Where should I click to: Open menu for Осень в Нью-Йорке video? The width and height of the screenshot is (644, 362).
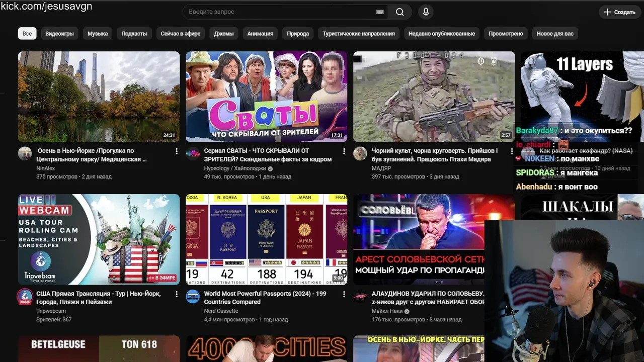pos(176,151)
